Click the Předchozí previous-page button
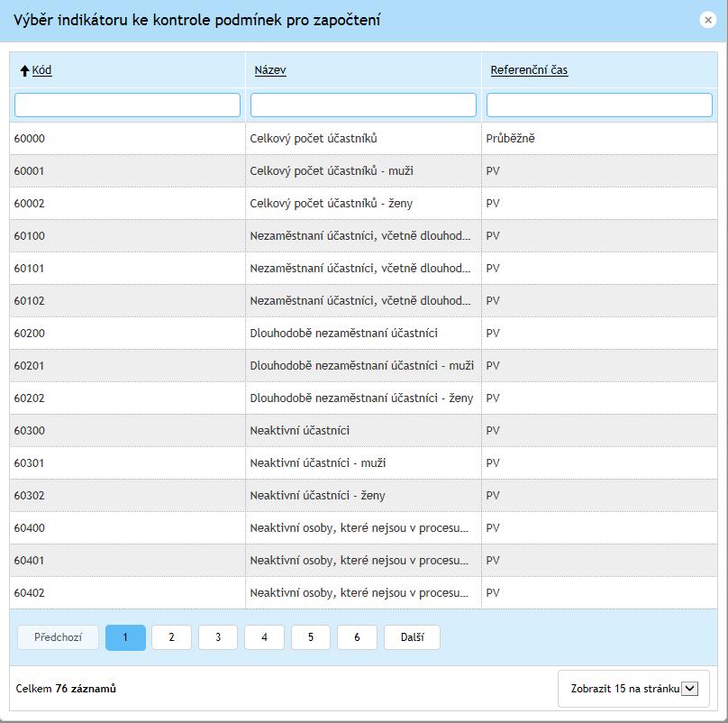The image size is (728, 723). coord(58,637)
